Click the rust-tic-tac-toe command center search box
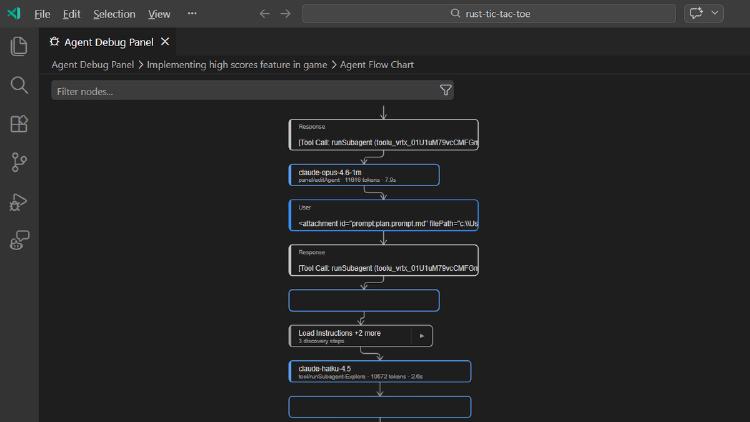 488,14
